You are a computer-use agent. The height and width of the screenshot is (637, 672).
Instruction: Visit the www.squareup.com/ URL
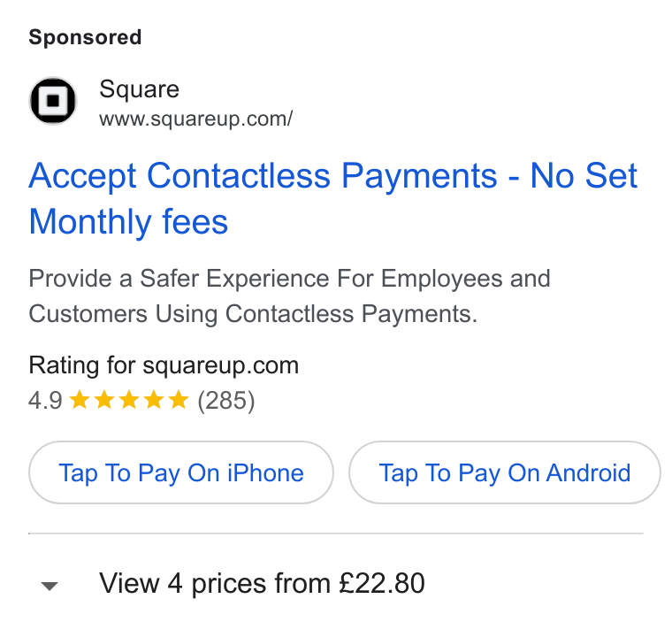[196, 119]
